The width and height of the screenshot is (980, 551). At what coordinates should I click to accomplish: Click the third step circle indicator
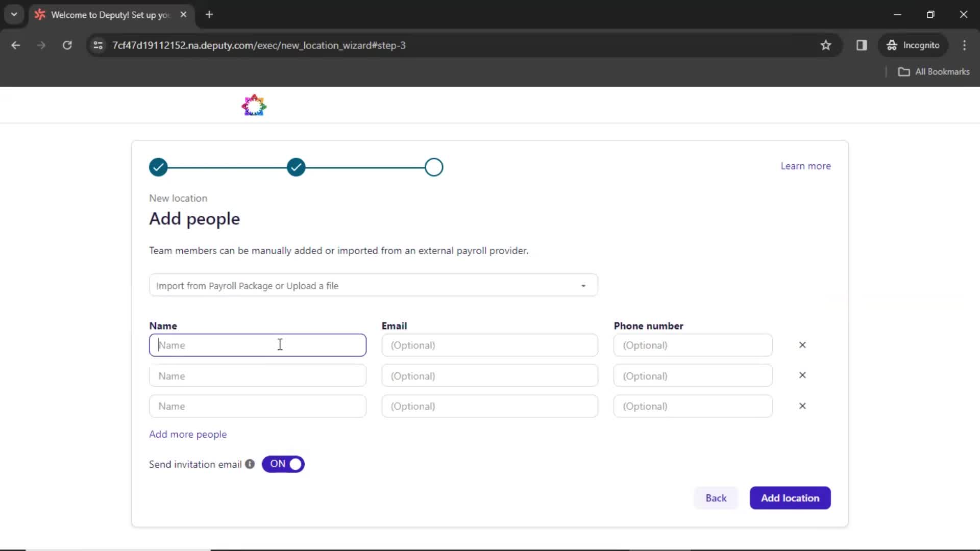tap(433, 167)
